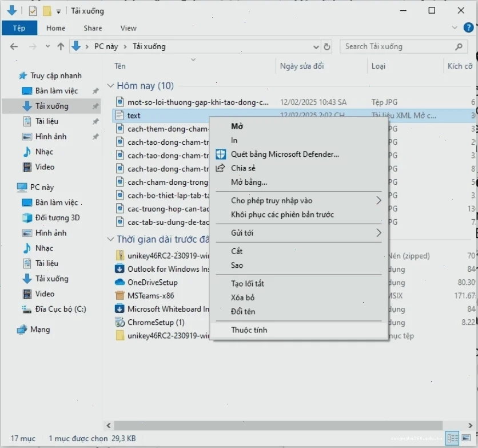478x448 pixels.
Task: Click the cach-them-dong-cham file icon
Action: (x=120, y=129)
